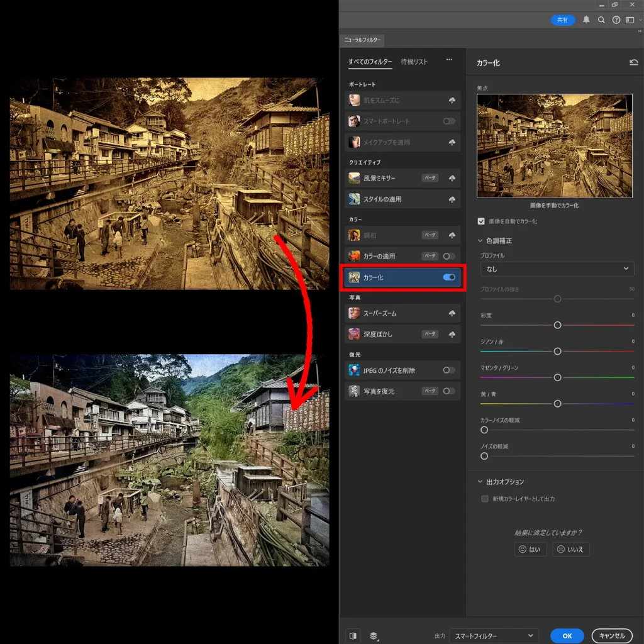Click the notification bell icon
The height and width of the screenshot is (644, 644).
coord(586,20)
